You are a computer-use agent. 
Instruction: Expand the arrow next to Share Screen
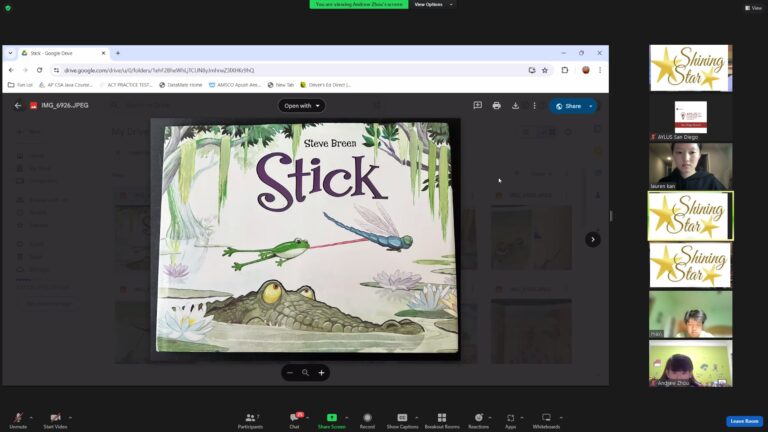347,418
